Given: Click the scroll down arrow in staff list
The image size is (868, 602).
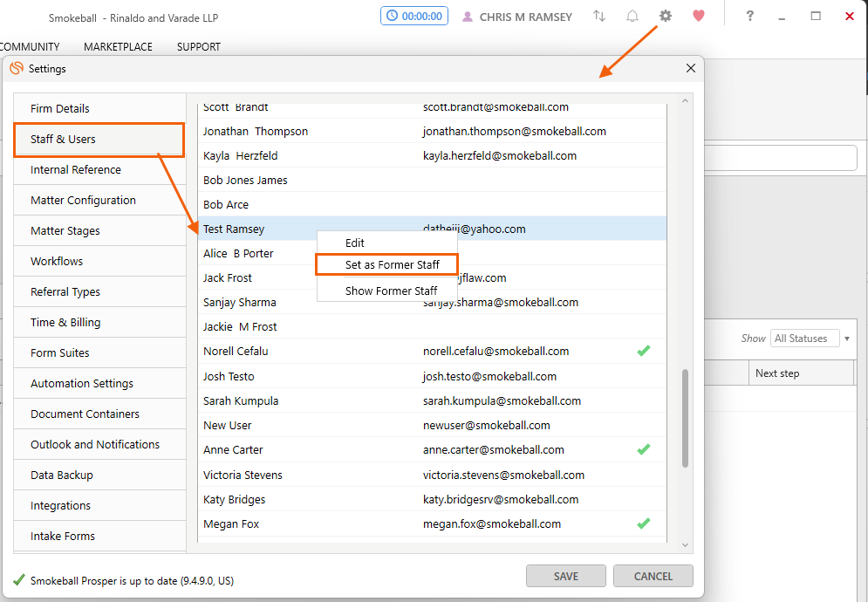Looking at the screenshot, I should click(686, 545).
